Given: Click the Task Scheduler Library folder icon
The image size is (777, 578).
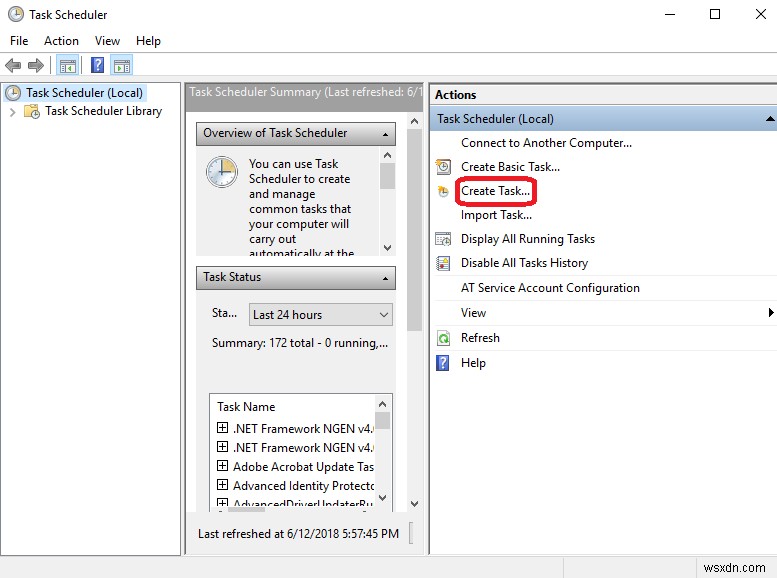Looking at the screenshot, I should point(32,111).
